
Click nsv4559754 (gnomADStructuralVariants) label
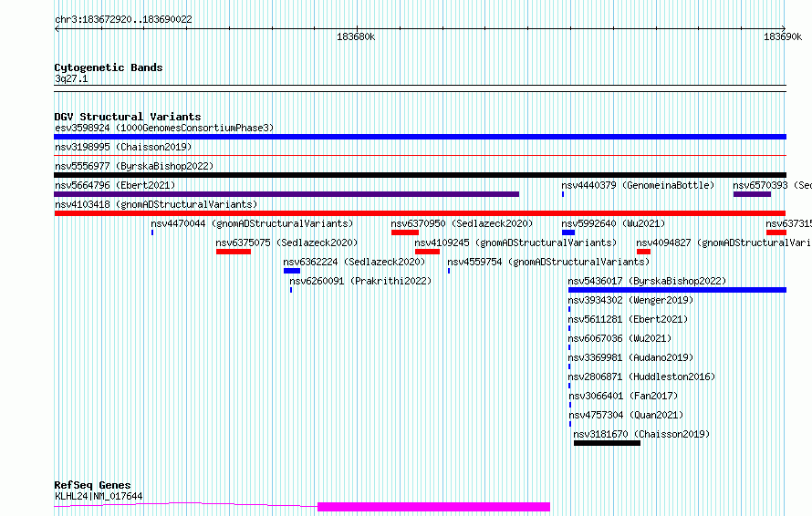548,262
